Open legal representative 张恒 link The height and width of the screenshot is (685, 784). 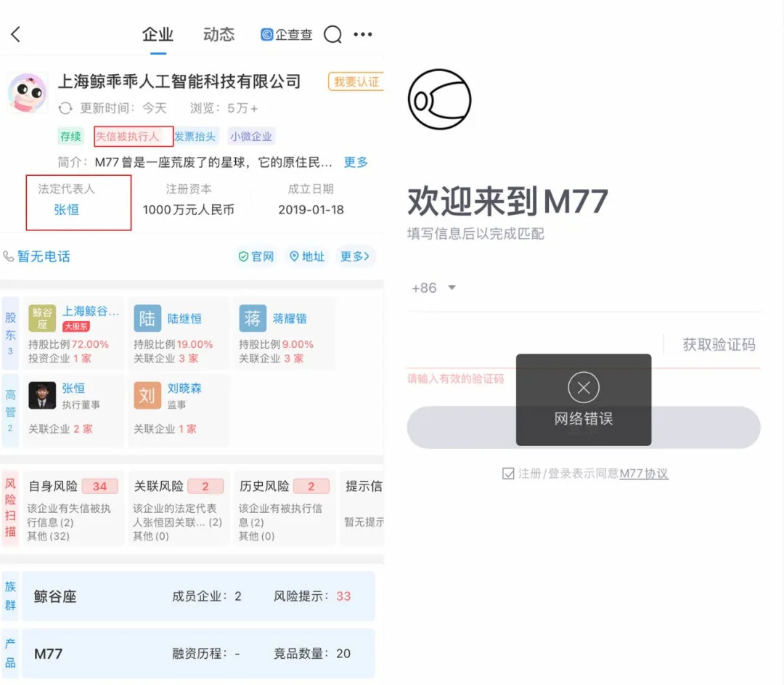[x=67, y=210]
